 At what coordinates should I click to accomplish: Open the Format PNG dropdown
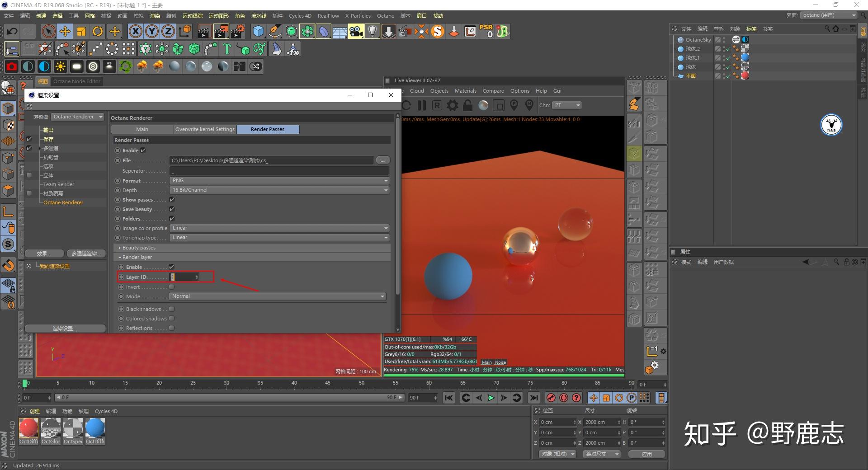279,180
